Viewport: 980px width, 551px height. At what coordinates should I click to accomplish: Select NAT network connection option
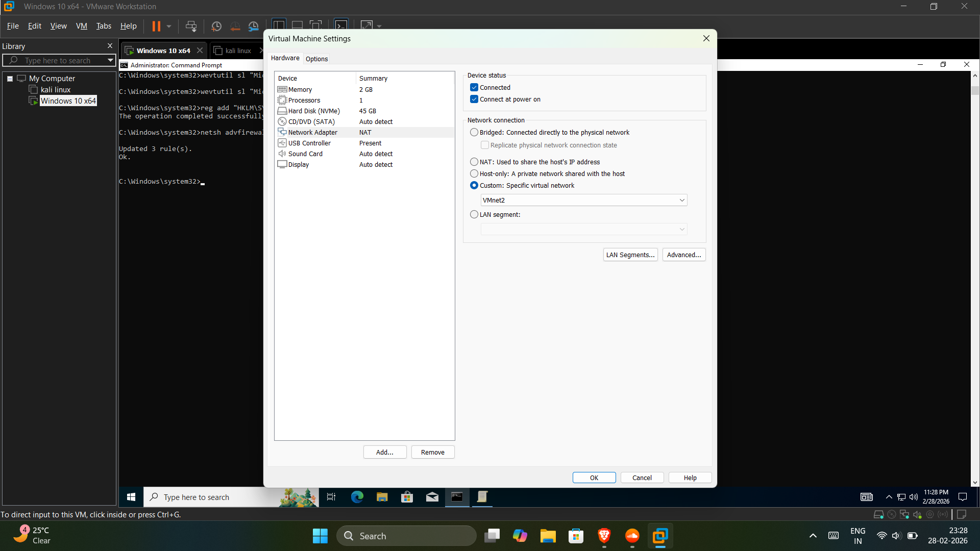tap(474, 162)
